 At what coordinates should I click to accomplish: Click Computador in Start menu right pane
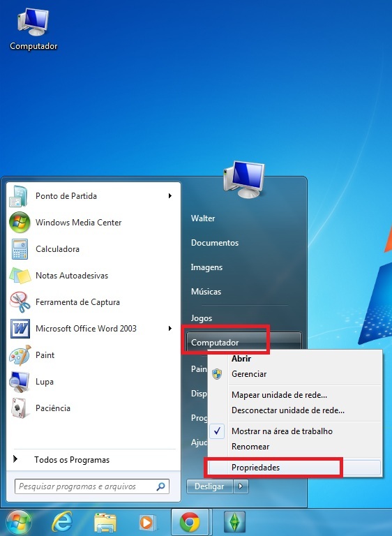click(244, 342)
